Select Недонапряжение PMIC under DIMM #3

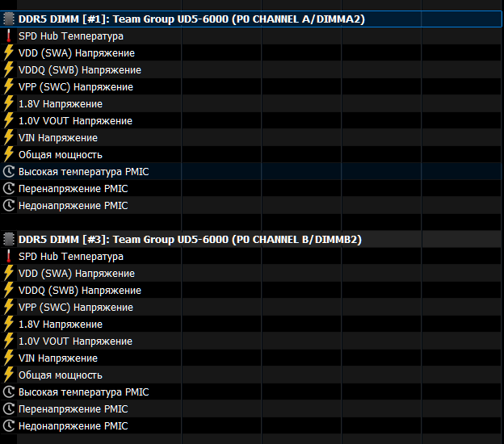tap(73, 426)
